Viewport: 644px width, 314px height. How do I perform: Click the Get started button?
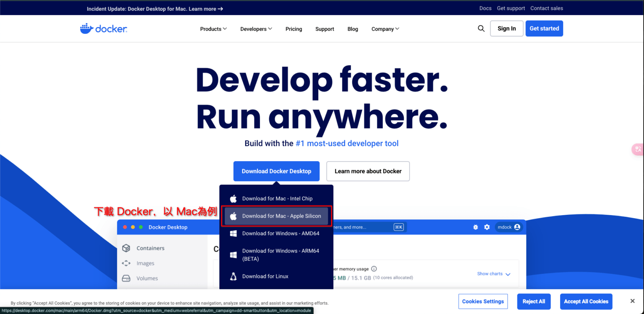(544, 28)
